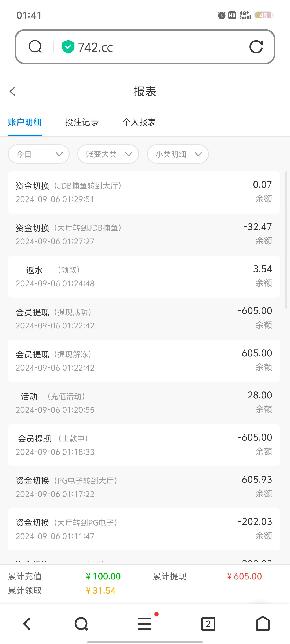Switch to the 个人报表 tab
Viewport: 290px width, 644px height.
pyautogui.click(x=139, y=122)
